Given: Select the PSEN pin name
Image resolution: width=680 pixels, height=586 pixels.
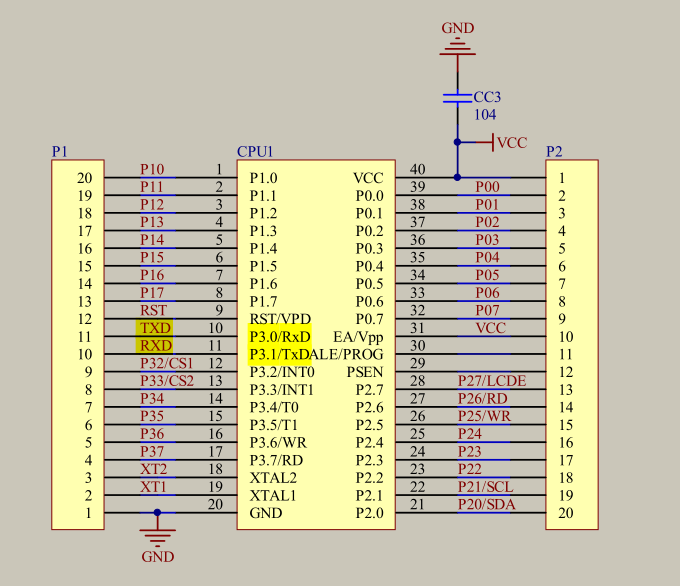Looking at the screenshot, I should (365, 372).
